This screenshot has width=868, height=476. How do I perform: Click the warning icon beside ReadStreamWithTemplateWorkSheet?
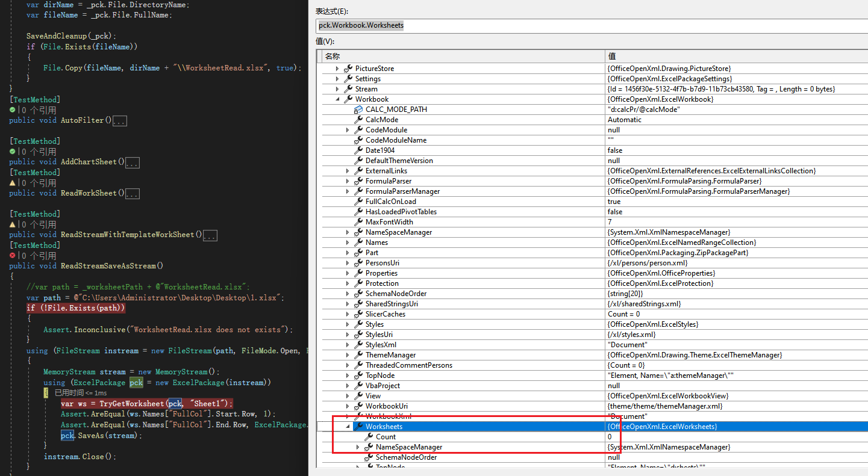click(x=13, y=224)
